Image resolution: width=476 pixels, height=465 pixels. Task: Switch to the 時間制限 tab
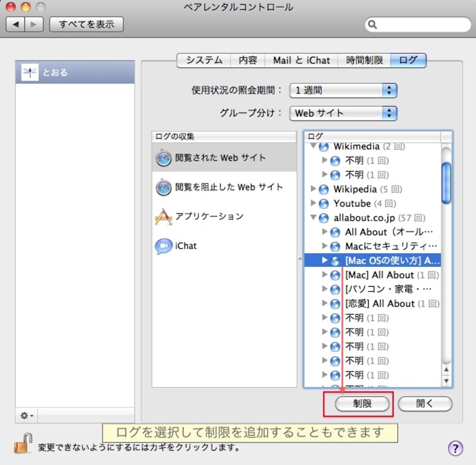364,60
